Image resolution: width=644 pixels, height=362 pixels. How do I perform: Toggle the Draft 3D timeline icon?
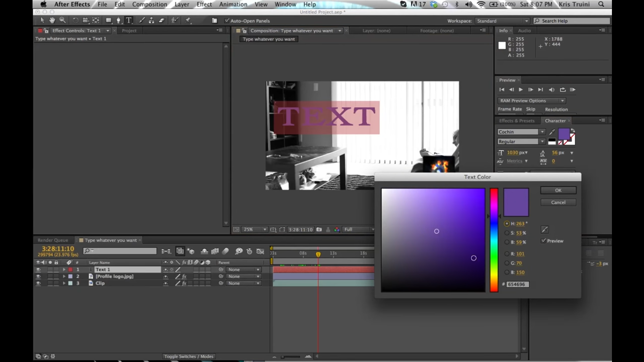191,251
